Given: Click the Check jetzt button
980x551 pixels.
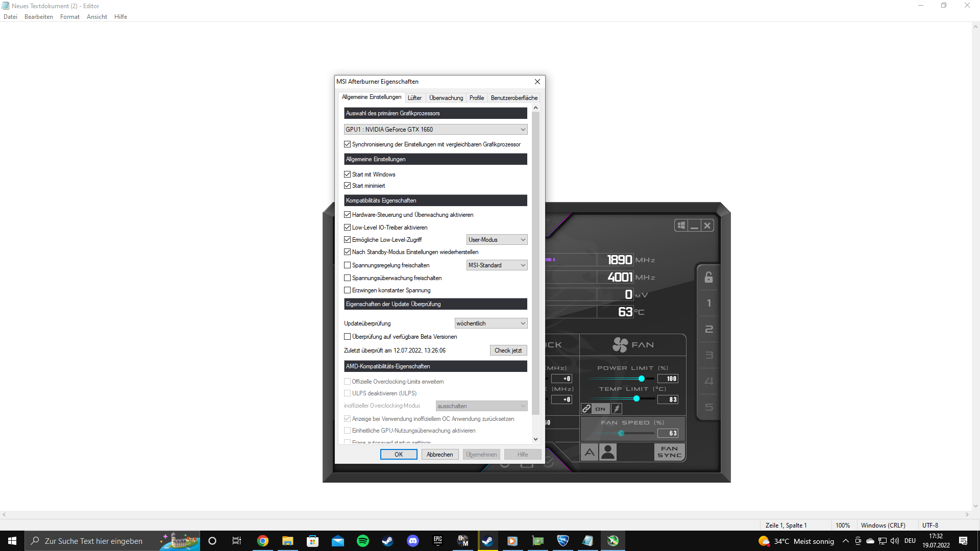Looking at the screenshot, I should click(508, 350).
